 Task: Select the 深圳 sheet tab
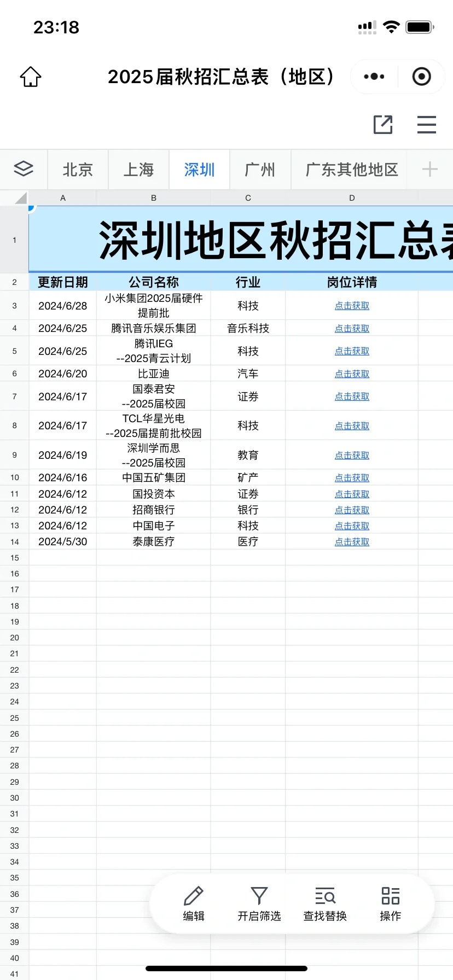click(200, 170)
